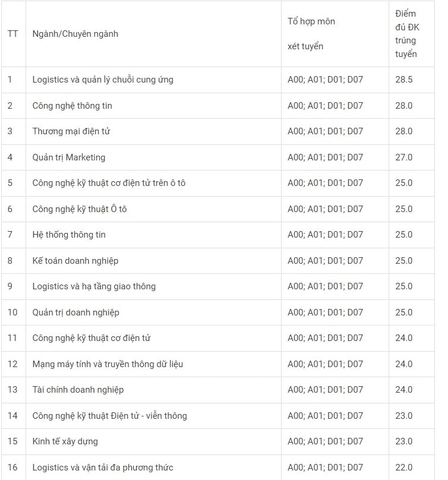Select 'Logistics và vận tải đa phương thức'
Screen dimensions: 448x480
103,468
